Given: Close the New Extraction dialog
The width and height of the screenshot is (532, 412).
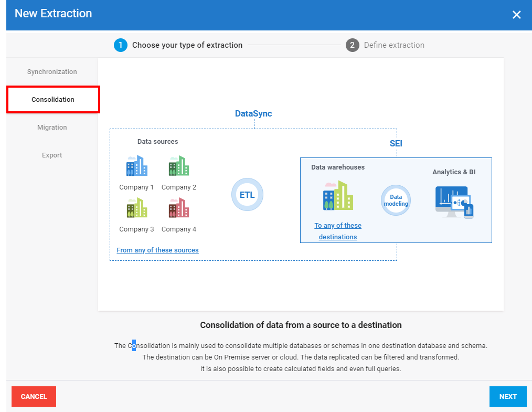Looking at the screenshot, I should 517,15.
